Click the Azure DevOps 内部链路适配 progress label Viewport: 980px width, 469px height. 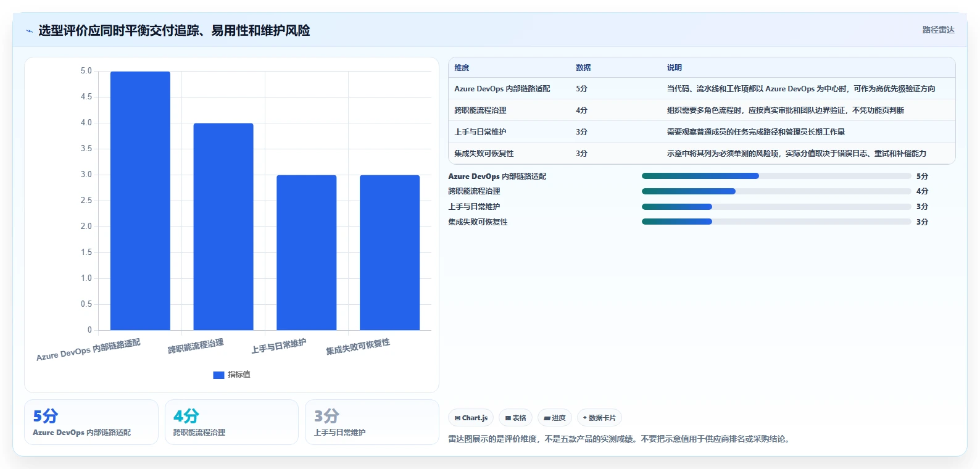[x=497, y=176]
